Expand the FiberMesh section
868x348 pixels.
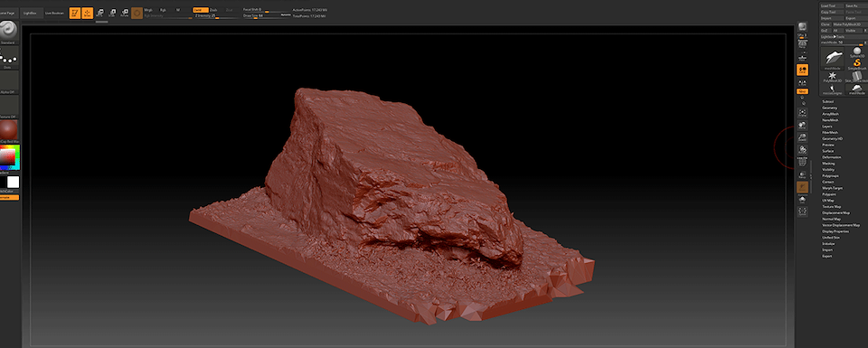click(830, 132)
